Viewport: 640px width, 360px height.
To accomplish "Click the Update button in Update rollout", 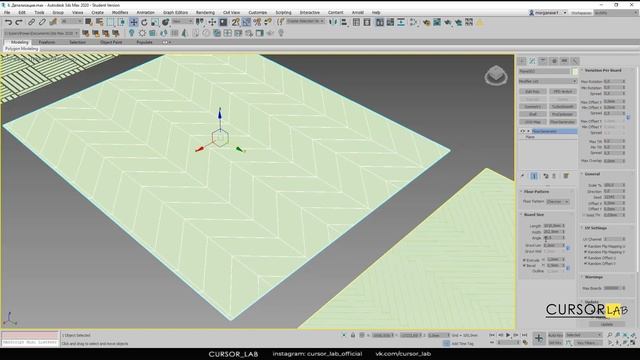I will point(607,324).
